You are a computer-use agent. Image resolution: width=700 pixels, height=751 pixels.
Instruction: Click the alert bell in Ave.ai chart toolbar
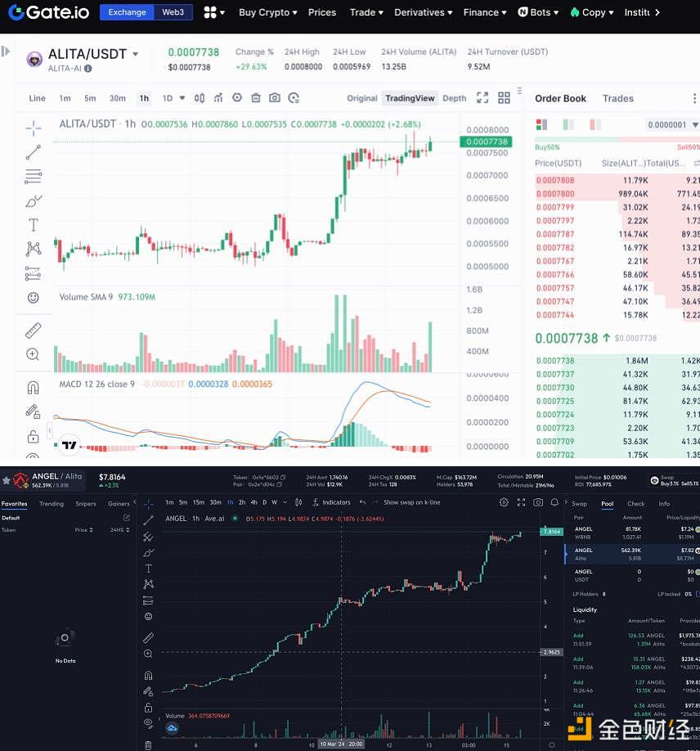554,502
